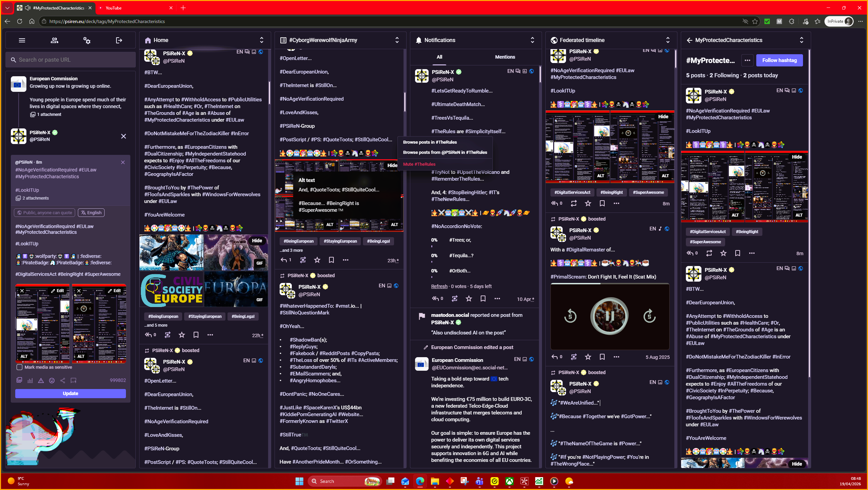
Task: Boost the Home post timestamped 22h
Action: (x=168, y=335)
